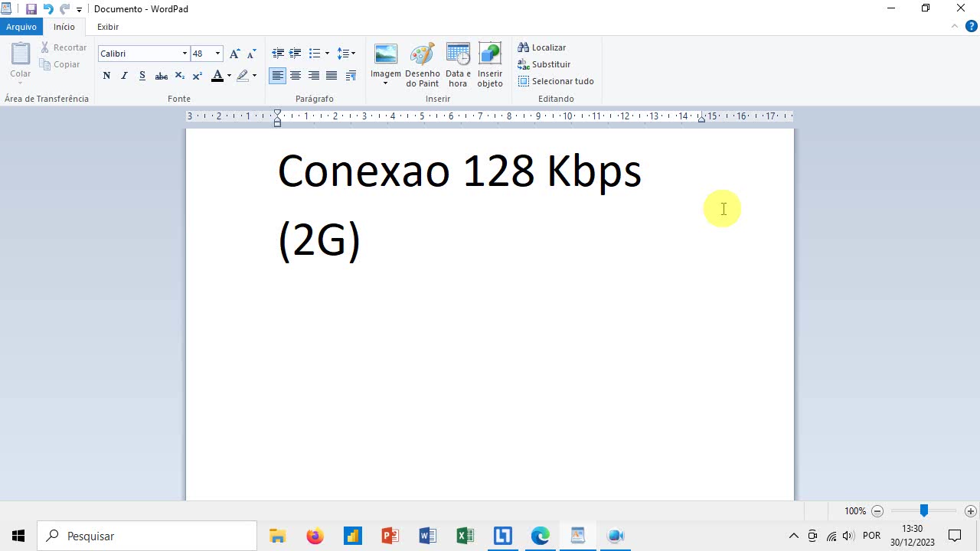
Task: Switch to the Exibir ribbon tab
Action: [107, 27]
